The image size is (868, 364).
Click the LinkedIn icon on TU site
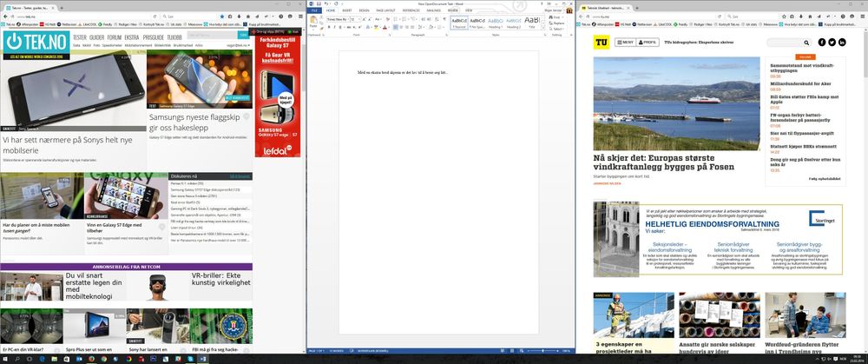point(843,42)
